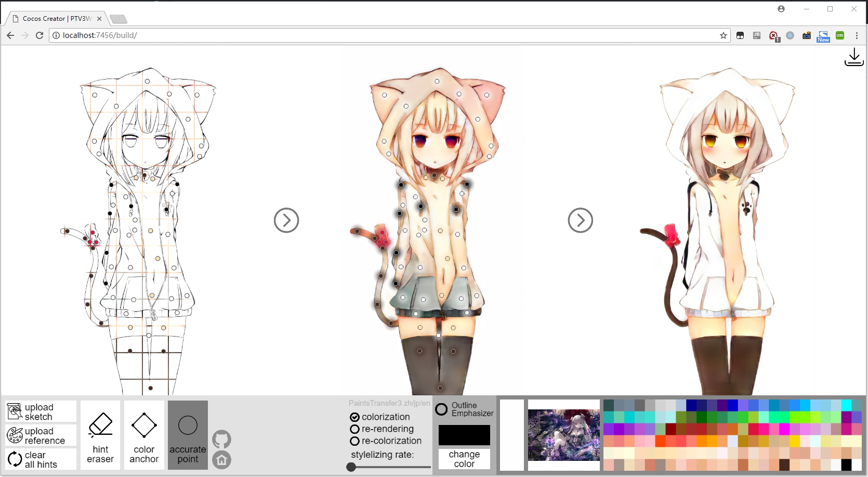Select the re-rendering mode
Image resolution: width=868 pixels, height=477 pixels.
(x=382, y=429)
